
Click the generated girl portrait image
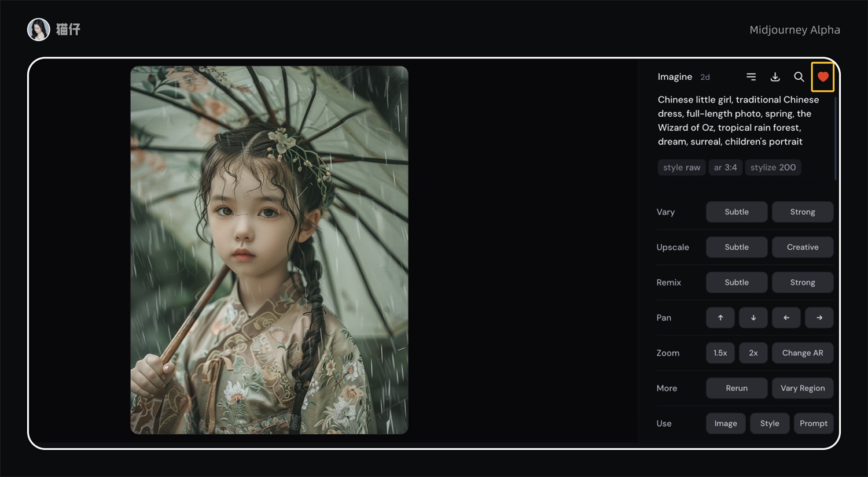[269, 250]
